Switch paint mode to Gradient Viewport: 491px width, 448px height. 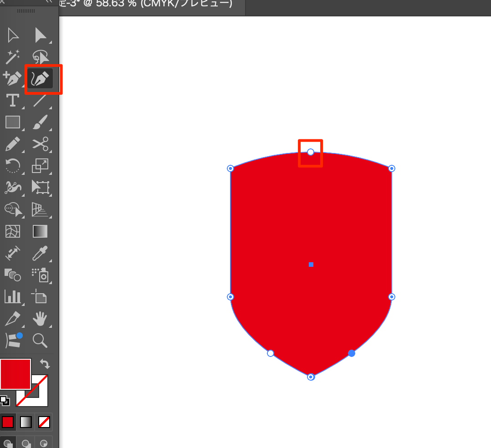(26, 422)
